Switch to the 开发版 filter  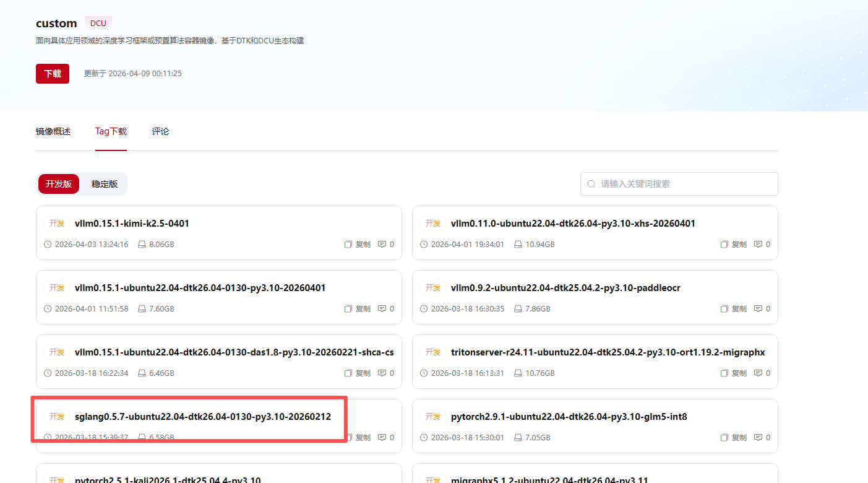59,184
